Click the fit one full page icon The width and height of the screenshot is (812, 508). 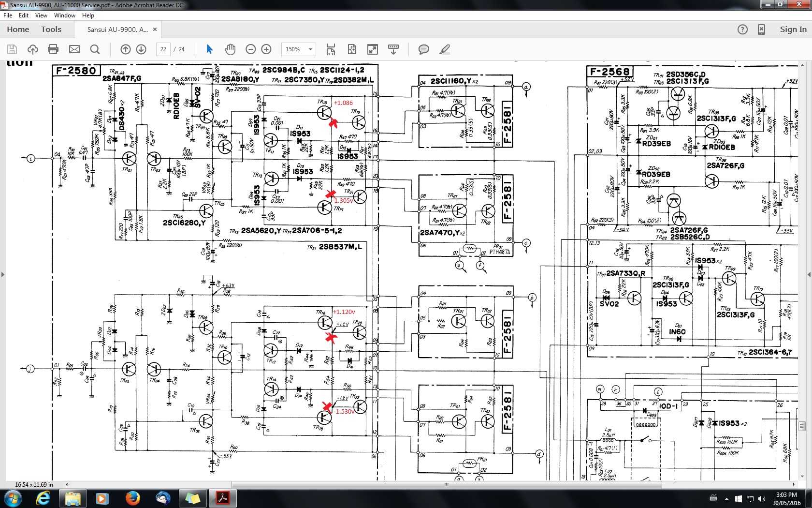352,49
